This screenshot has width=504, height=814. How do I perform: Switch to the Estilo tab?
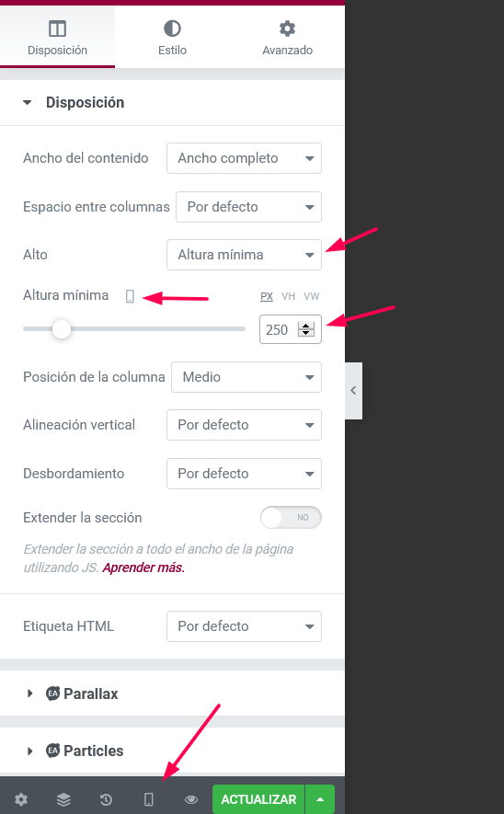(172, 38)
